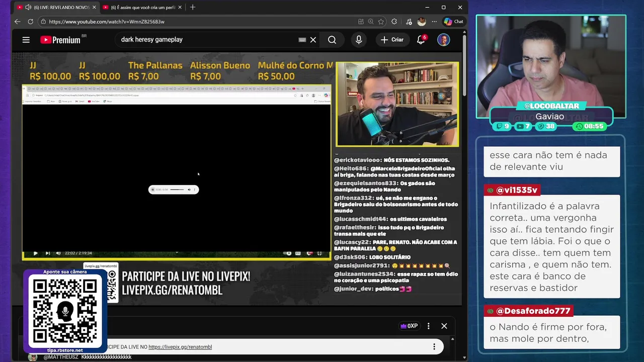Click the video time 22:02 / 2:19:34
644x362 pixels.
click(x=78, y=253)
